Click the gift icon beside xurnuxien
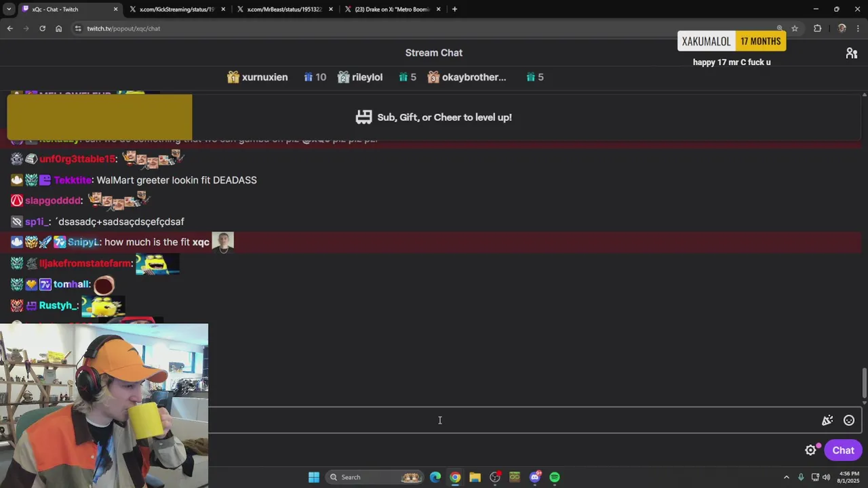868x488 pixels. 233,77
